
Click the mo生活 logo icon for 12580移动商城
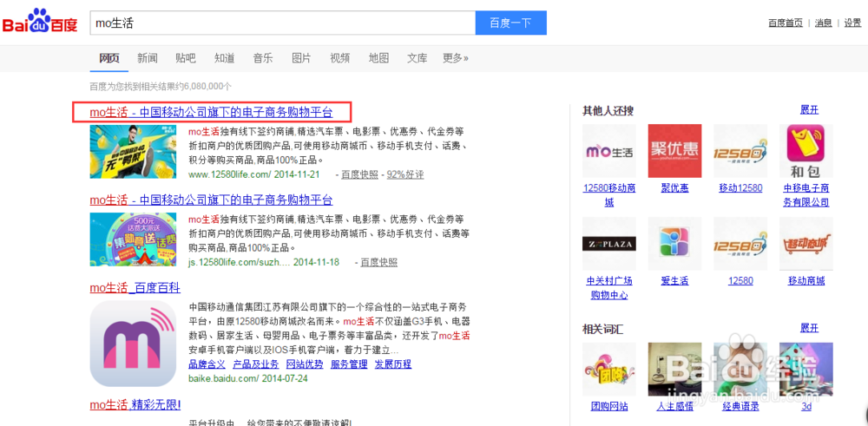[609, 151]
